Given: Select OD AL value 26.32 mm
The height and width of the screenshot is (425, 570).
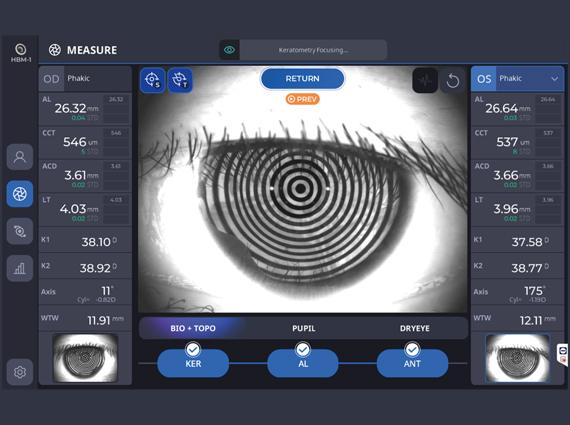Looking at the screenshot, I should pos(77,108).
